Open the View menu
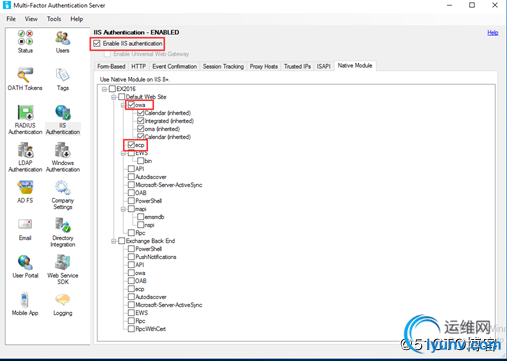The width and height of the screenshot is (507, 361). pyautogui.click(x=31, y=19)
